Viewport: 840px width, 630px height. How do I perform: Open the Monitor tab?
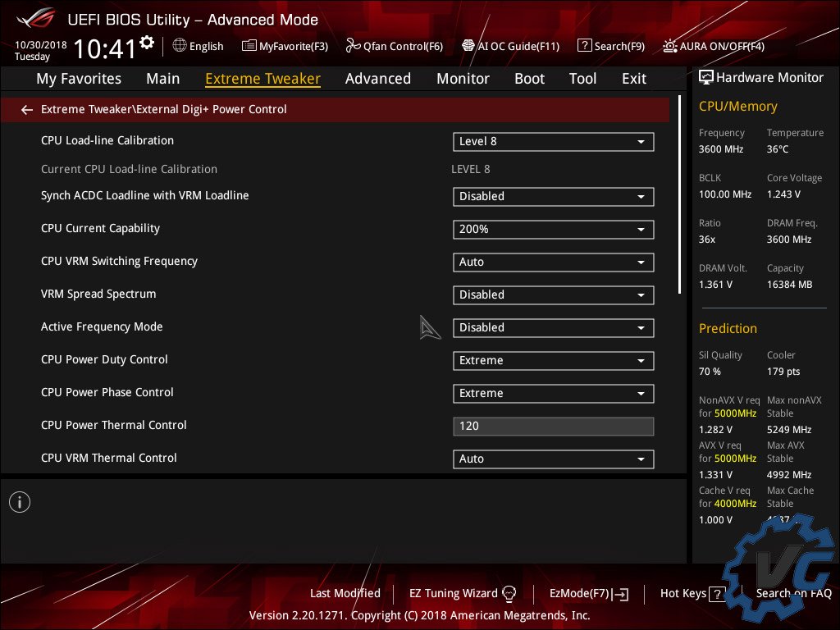[463, 79]
